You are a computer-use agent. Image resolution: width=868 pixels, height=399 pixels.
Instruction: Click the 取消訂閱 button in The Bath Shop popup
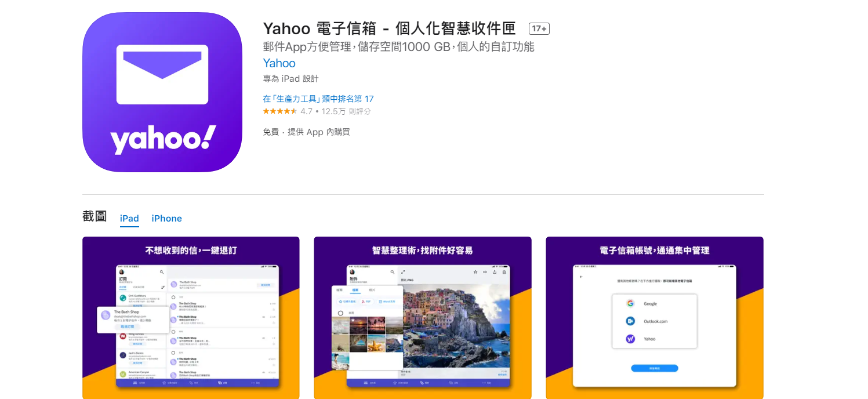coord(128,327)
